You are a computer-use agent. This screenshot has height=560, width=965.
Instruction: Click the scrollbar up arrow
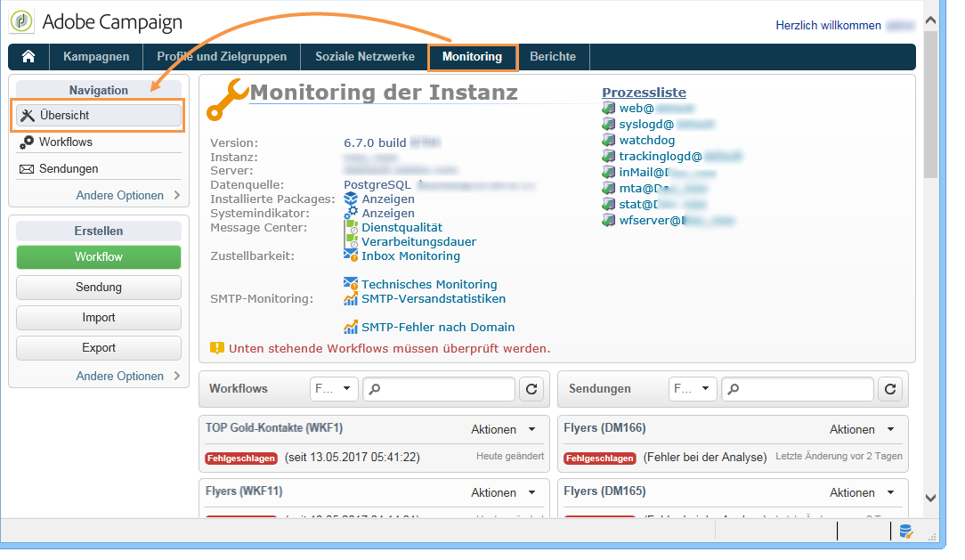(x=930, y=20)
